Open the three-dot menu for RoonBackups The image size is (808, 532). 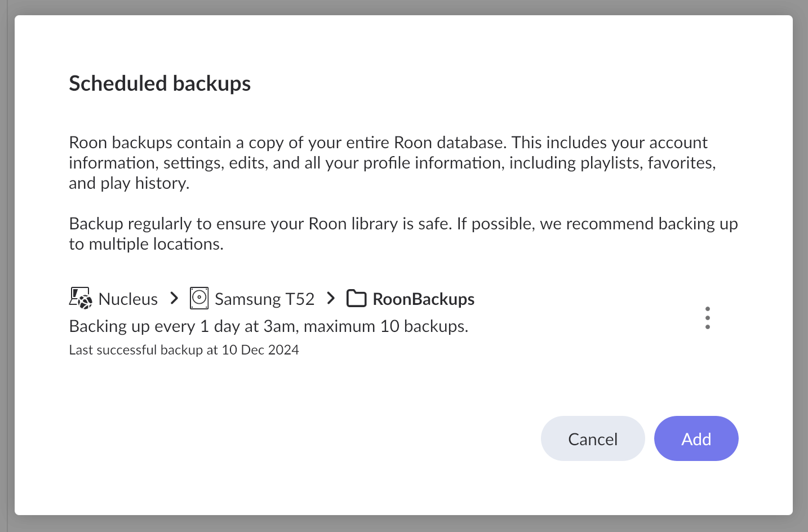click(707, 318)
